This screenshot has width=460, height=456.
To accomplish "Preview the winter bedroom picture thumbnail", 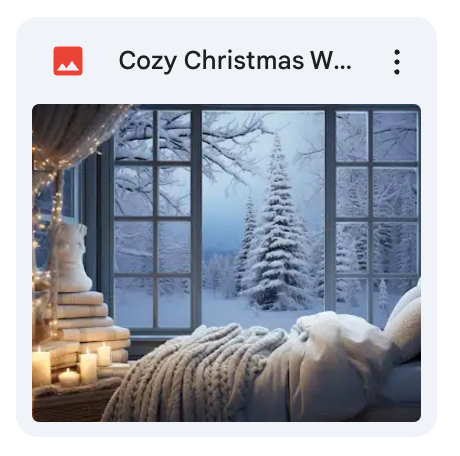I will coord(226,263).
